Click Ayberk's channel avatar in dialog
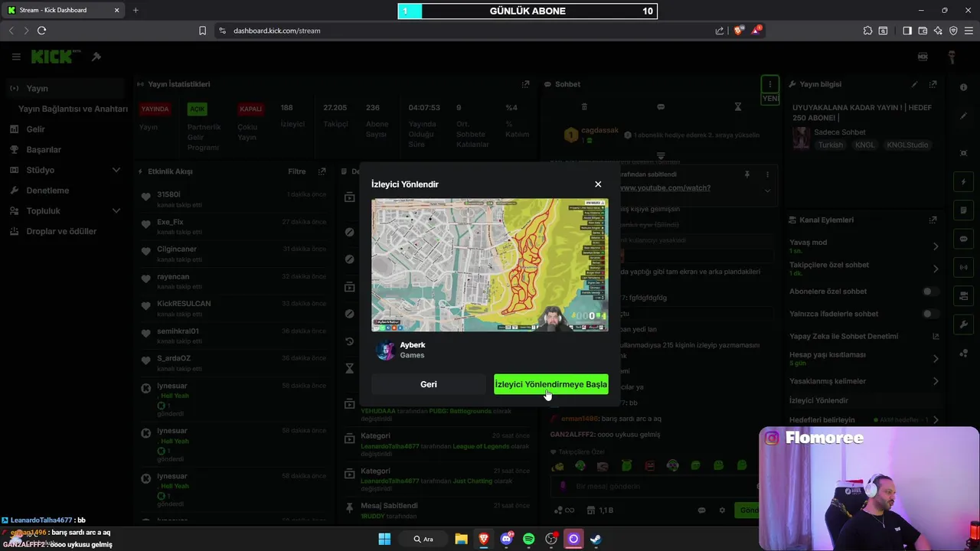This screenshot has height=551, width=980. (385, 350)
